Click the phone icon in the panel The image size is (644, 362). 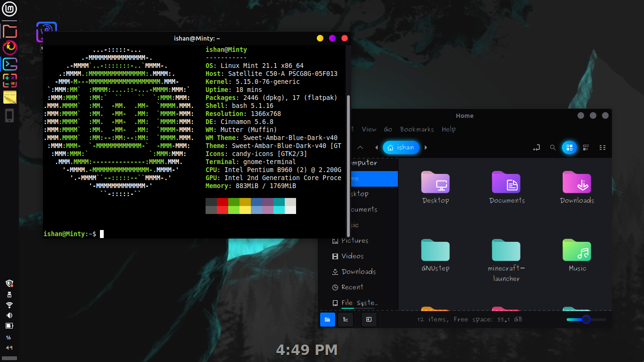click(9, 115)
